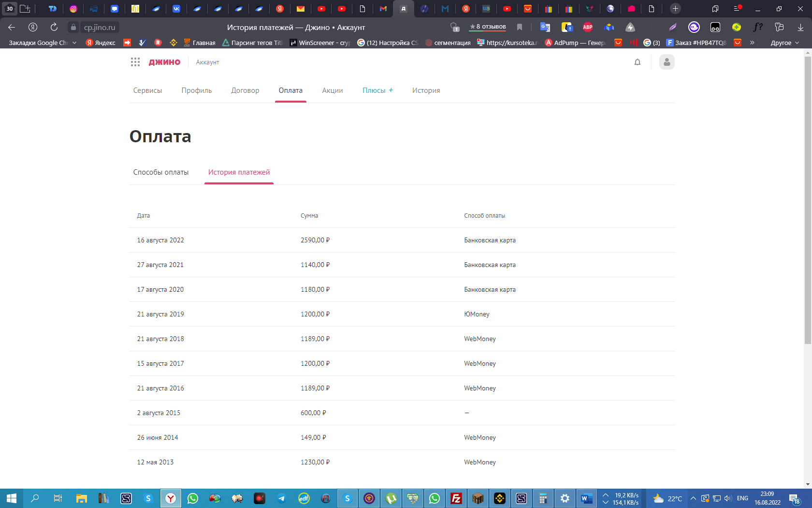This screenshot has height=508, width=812.
Task: Open Windows Settings gear in taskbar
Action: click(x=565, y=498)
